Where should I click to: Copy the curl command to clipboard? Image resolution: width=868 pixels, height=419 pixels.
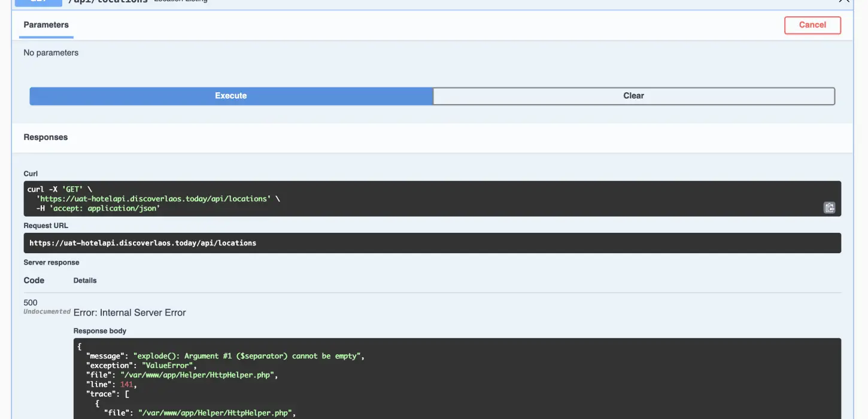click(x=829, y=208)
